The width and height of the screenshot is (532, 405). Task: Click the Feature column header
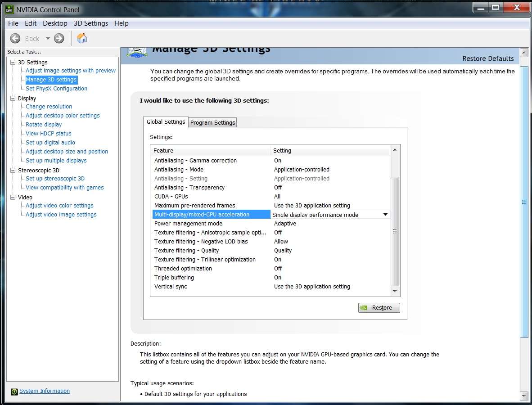point(210,150)
